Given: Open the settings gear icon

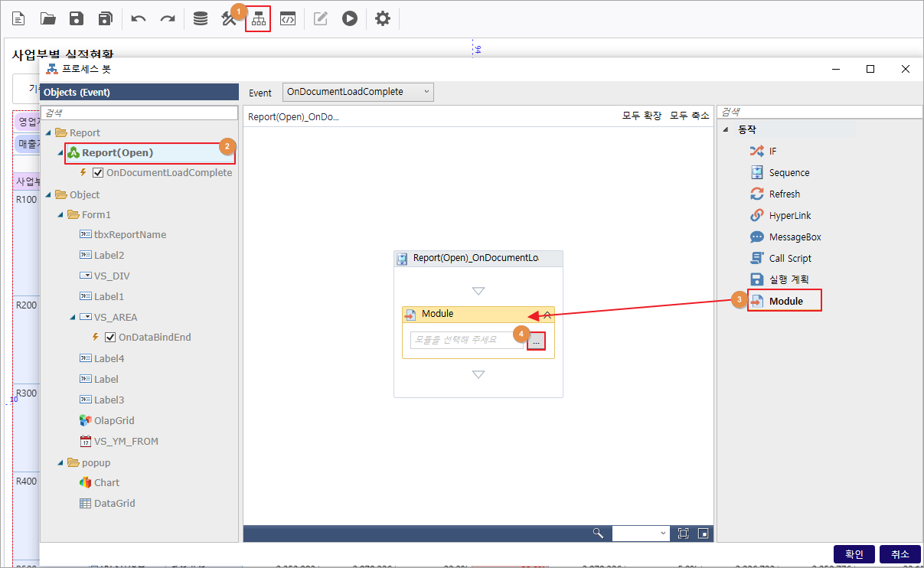Looking at the screenshot, I should (x=383, y=19).
